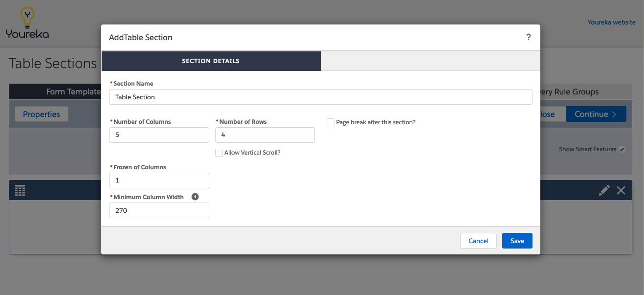Click the X delete section icon

point(621,190)
